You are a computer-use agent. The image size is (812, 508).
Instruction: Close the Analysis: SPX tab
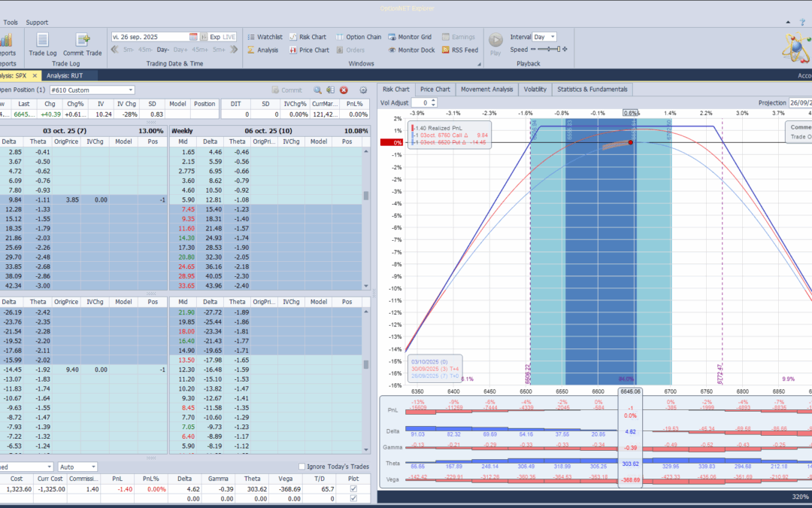[35, 76]
